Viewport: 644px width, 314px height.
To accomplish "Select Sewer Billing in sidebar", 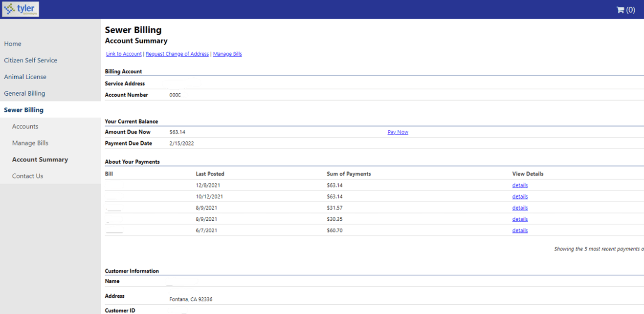I will 23,110.
